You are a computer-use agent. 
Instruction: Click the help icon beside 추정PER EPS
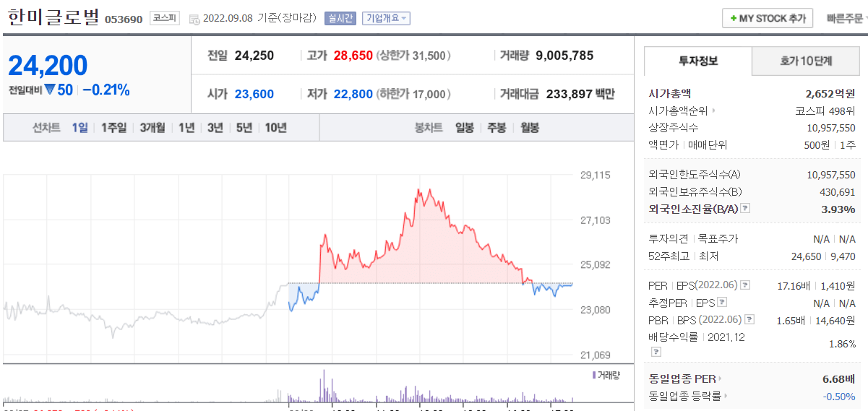pos(722,303)
